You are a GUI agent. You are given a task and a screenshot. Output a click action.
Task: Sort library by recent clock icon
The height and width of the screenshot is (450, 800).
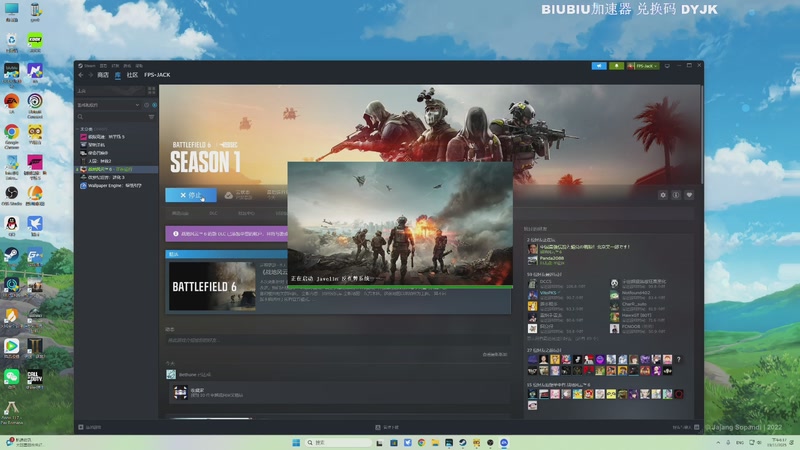pyautogui.click(x=146, y=105)
